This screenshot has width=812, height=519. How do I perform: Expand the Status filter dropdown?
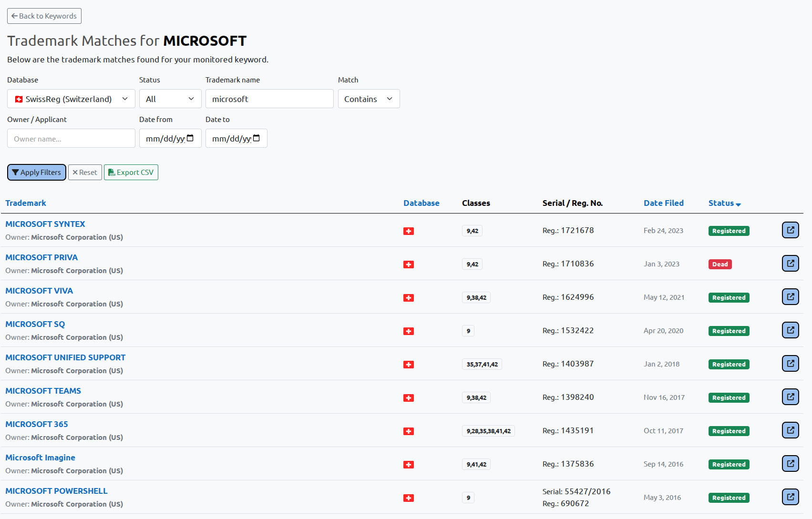coord(170,99)
